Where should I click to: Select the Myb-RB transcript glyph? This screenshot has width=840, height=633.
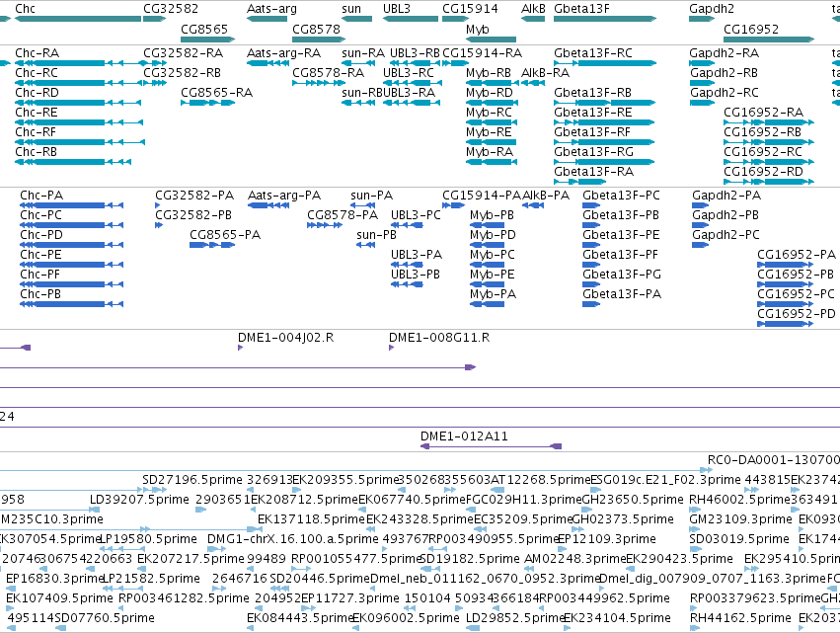pos(493,83)
